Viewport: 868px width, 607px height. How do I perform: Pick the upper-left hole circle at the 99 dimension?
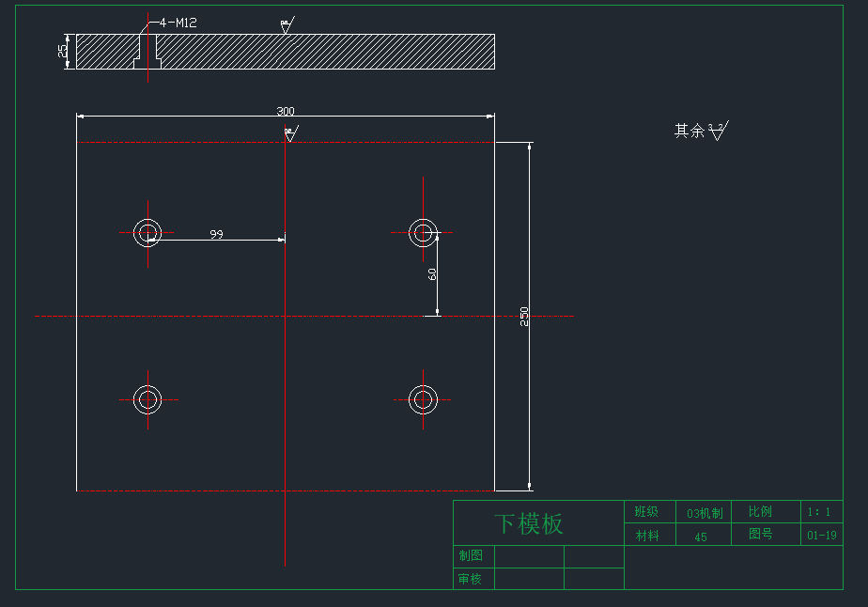147,233
